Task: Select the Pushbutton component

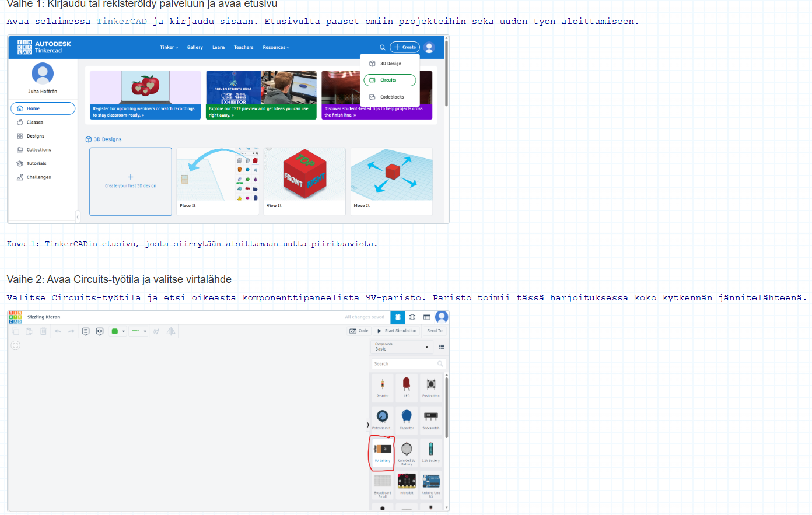Action: 431,387
